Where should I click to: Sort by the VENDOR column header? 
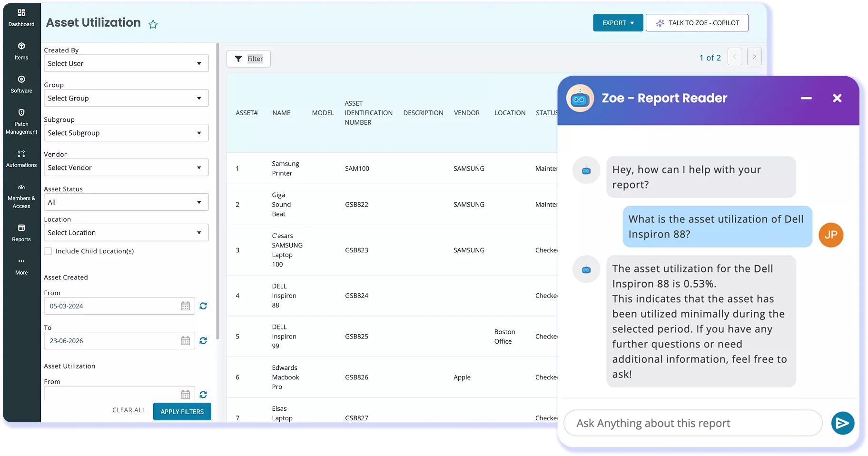tap(467, 113)
